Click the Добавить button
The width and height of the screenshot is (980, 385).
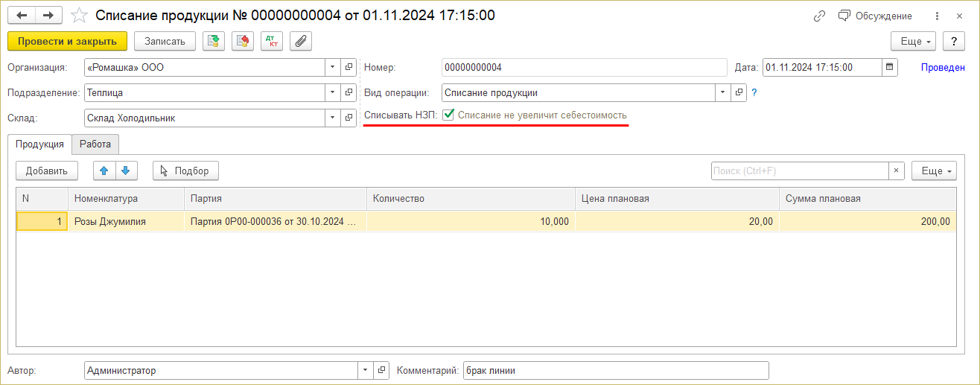click(47, 171)
